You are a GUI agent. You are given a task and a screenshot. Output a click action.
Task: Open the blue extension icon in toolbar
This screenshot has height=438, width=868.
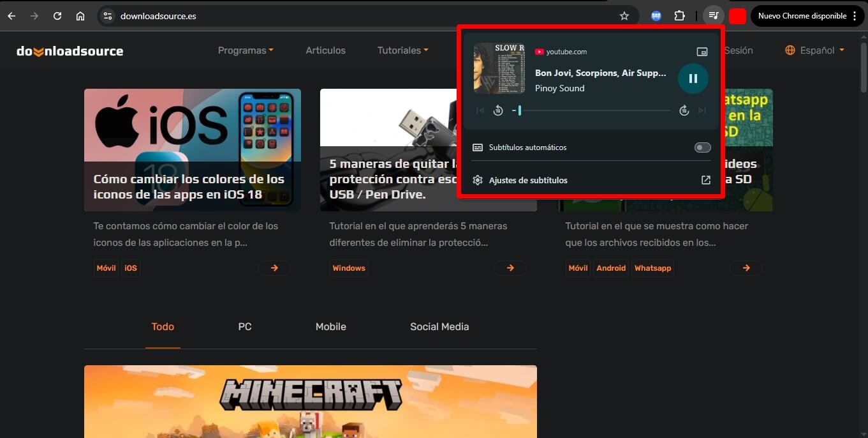click(656, 16)
